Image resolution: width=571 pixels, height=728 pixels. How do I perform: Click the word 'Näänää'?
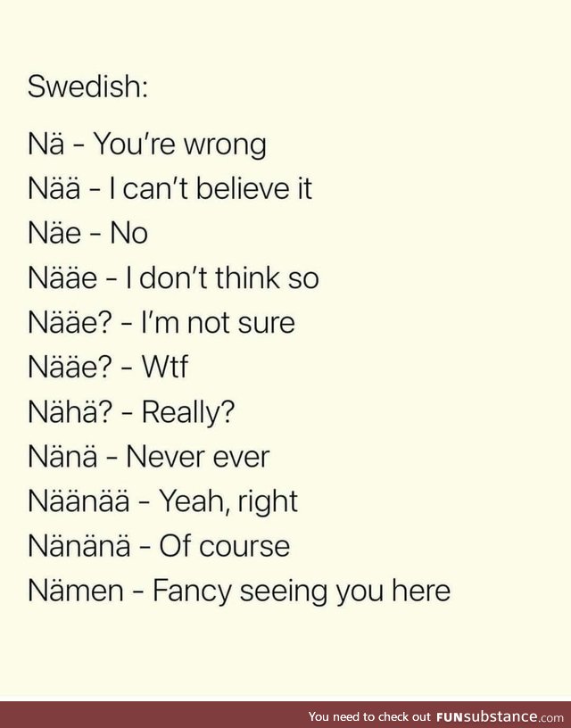pyautogui.click(x=79, y=500)
